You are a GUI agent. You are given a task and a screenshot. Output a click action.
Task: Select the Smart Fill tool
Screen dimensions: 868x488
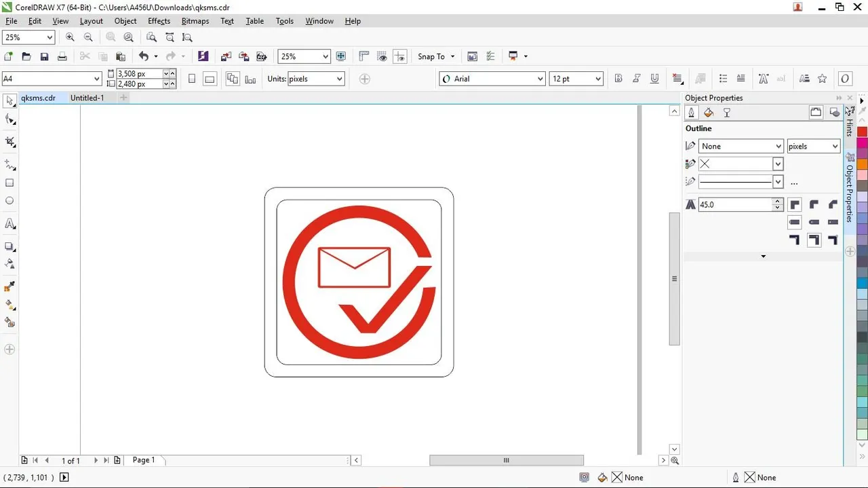(x=9, y=322)
